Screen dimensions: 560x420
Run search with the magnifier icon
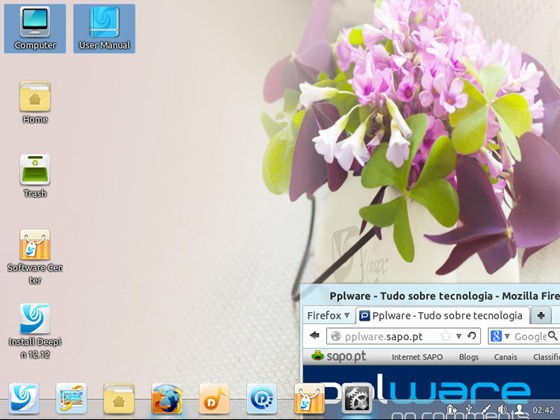click(x=552, y=336)
